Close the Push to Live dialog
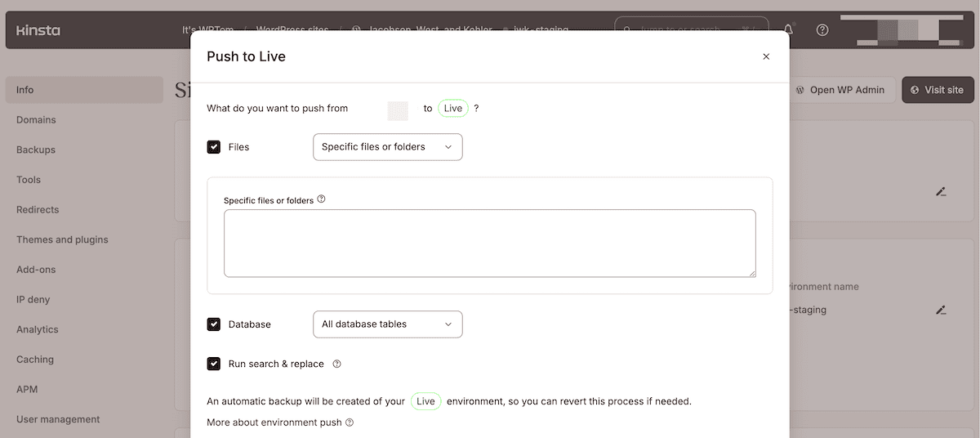This screenshot has width=980, height=438. point(766,56)
